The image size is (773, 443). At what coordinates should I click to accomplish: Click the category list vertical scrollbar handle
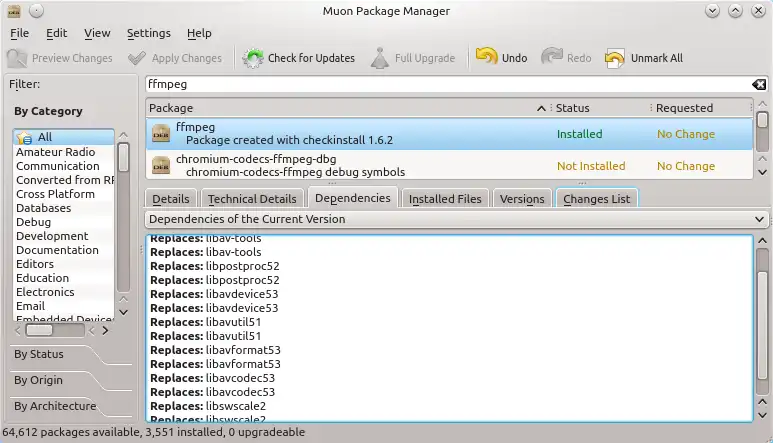coord(123,157)
